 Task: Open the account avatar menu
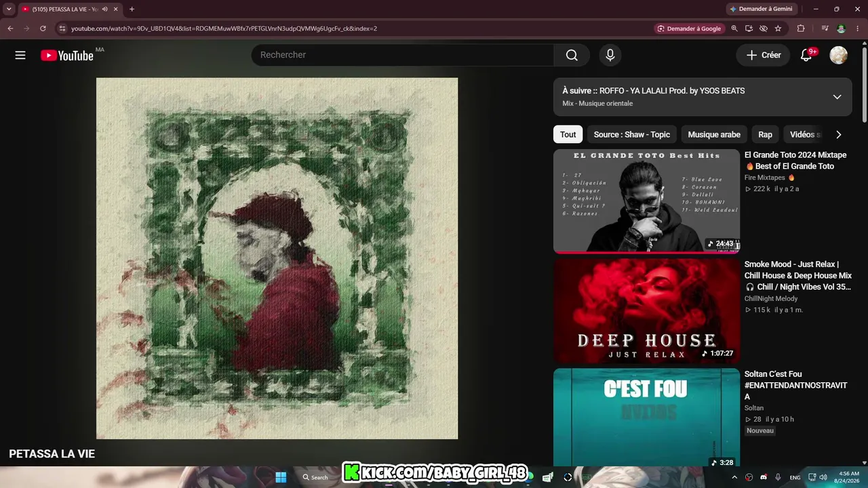pos(839,56)
